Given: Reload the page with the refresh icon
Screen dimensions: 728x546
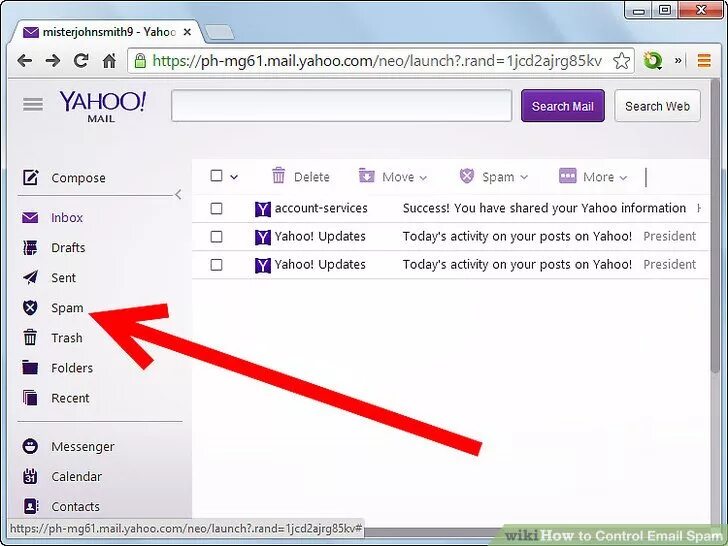Looking at the screenshot, I should (x=81, y=60).
